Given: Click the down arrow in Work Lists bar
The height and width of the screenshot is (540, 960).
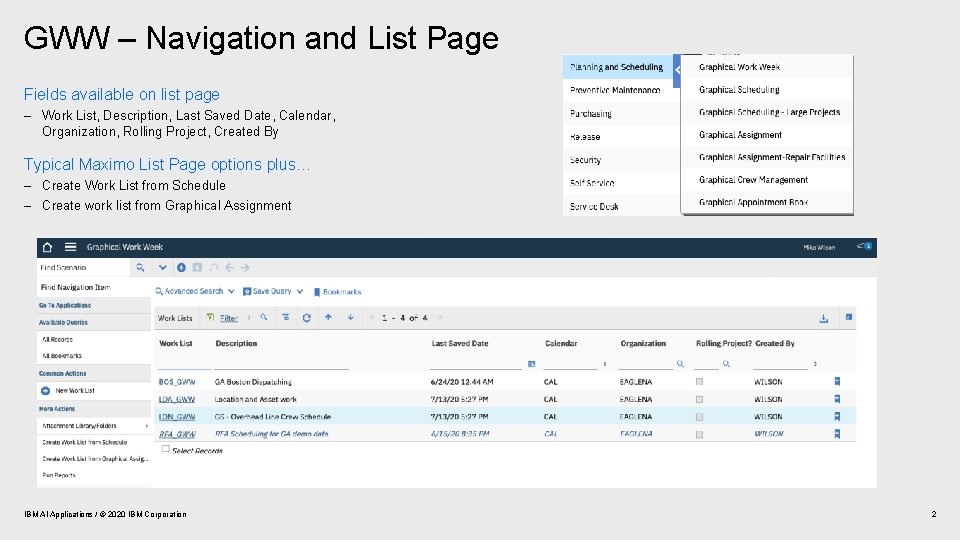Looking at the screenshot, I should [350, 317].
